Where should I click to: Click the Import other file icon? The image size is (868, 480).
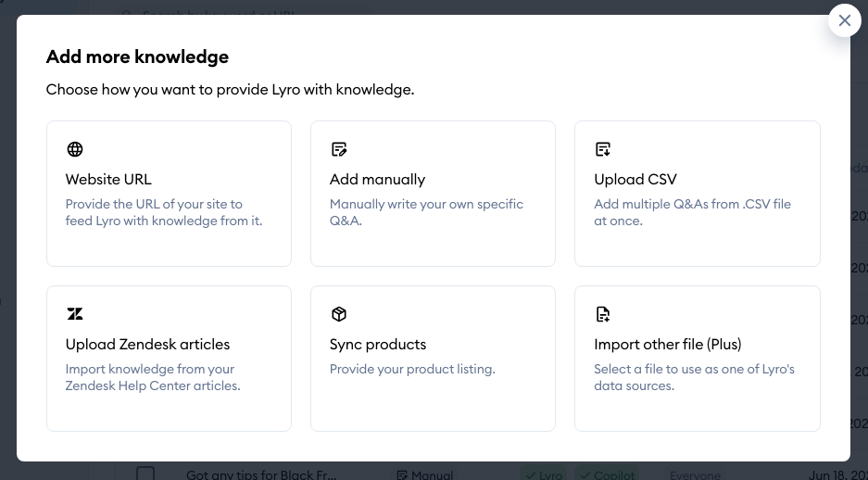[x=603, y=314]
